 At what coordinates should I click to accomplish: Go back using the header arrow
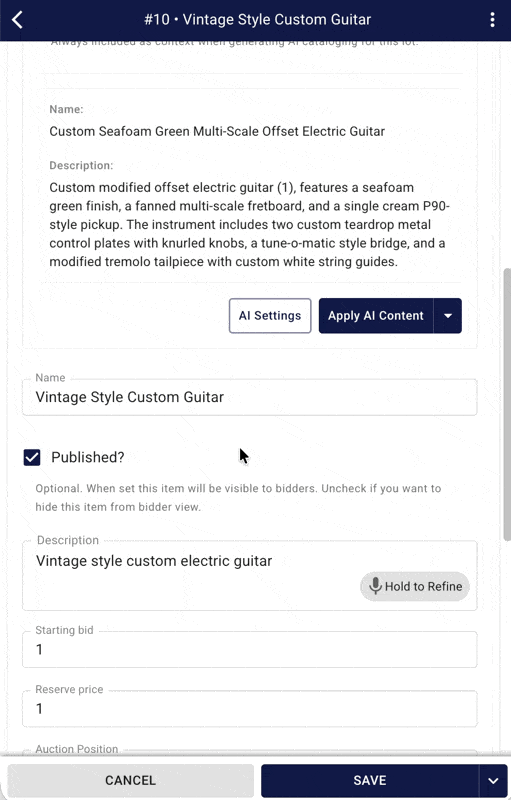pos(17,20)
